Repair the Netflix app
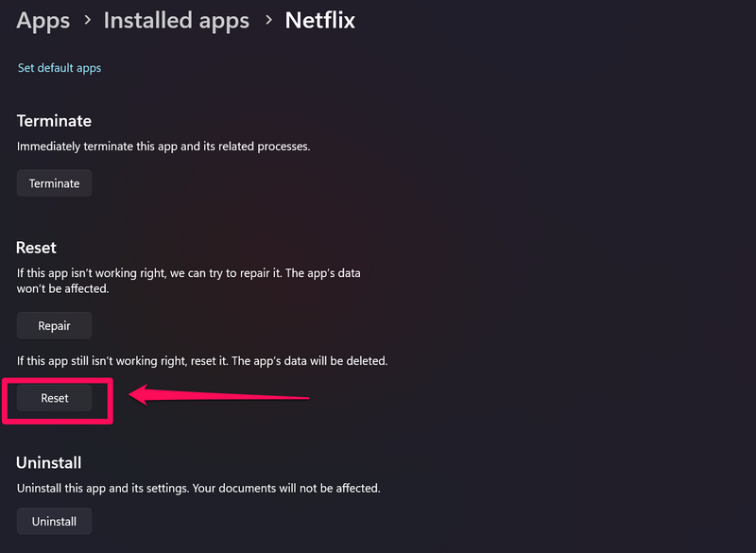The width and height of the screenshot is (756, 553). click(x=55, y=325)
